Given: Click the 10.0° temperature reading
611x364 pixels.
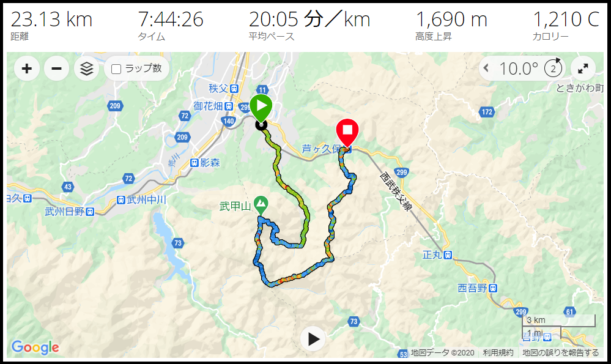Looking at the screenshot, I should (518, 69).
